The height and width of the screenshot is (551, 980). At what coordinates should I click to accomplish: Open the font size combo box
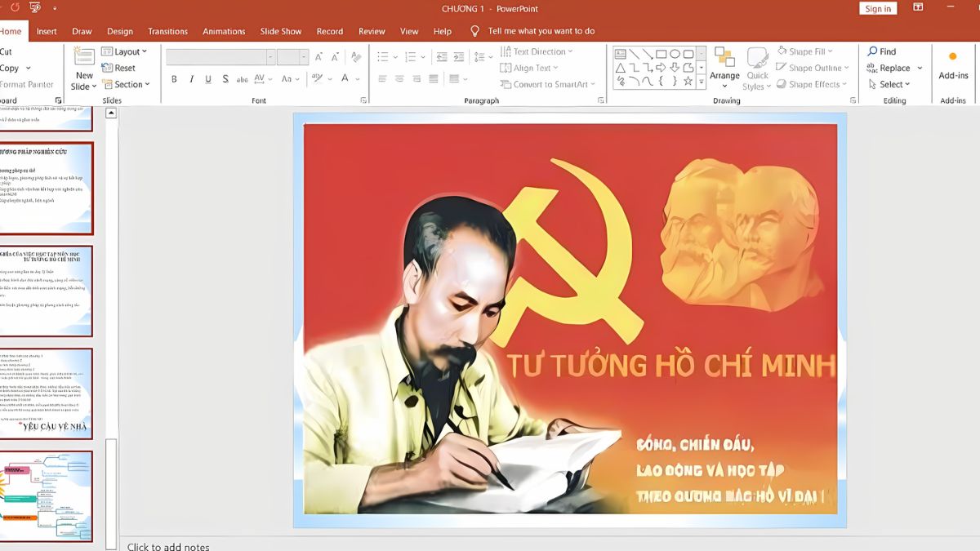tap(292, 57)
